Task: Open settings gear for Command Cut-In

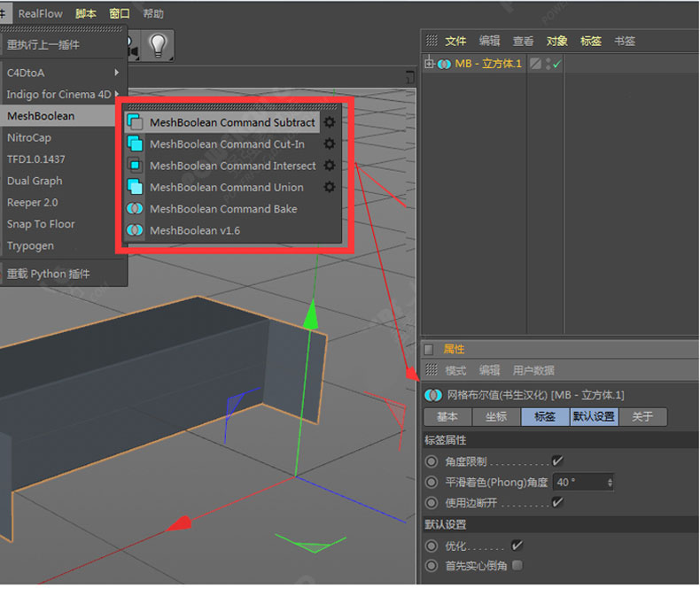Action: [x=330, y=143]
